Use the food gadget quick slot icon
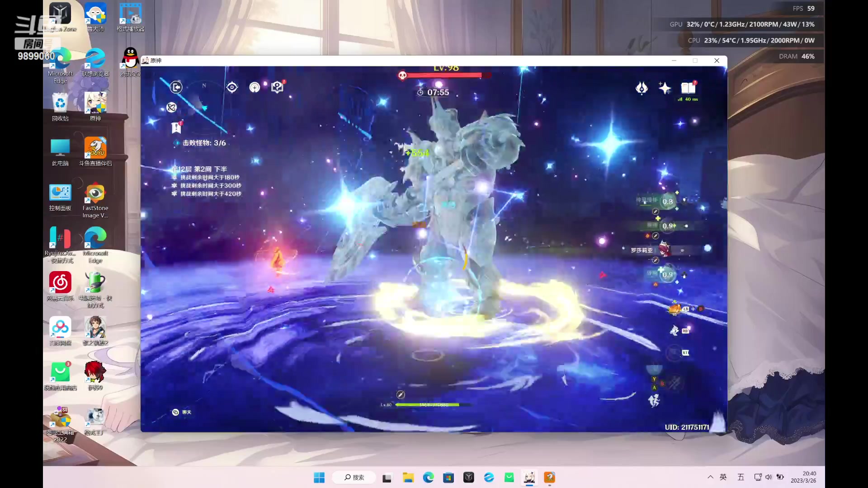868x488 pixels. (675, 309)
